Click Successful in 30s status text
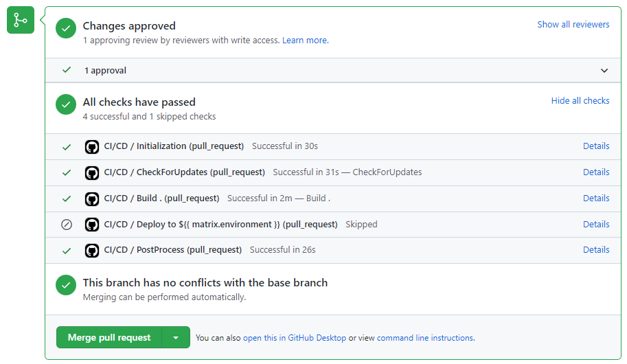The width and height of the screenshot is (627, 364). point(285,146)
